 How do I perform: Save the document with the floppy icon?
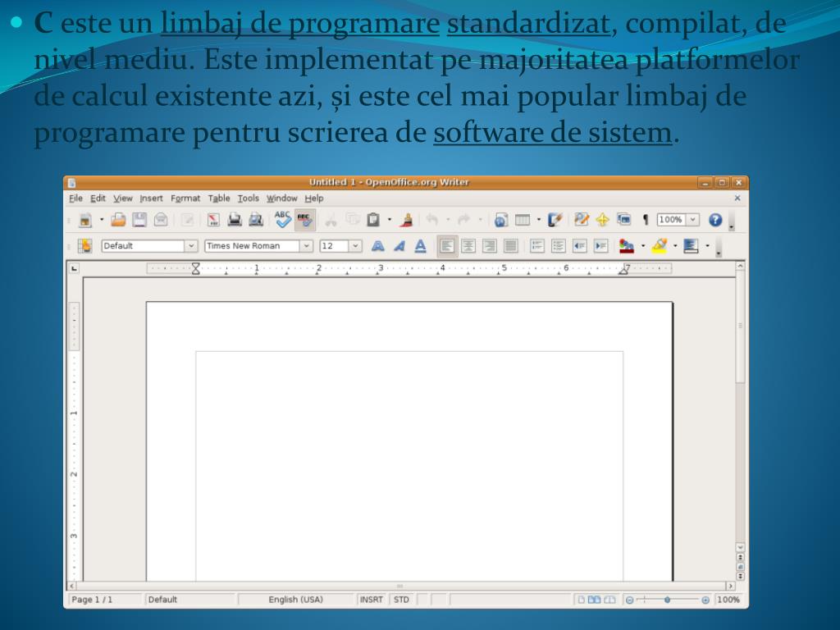(x=139, y=220)
